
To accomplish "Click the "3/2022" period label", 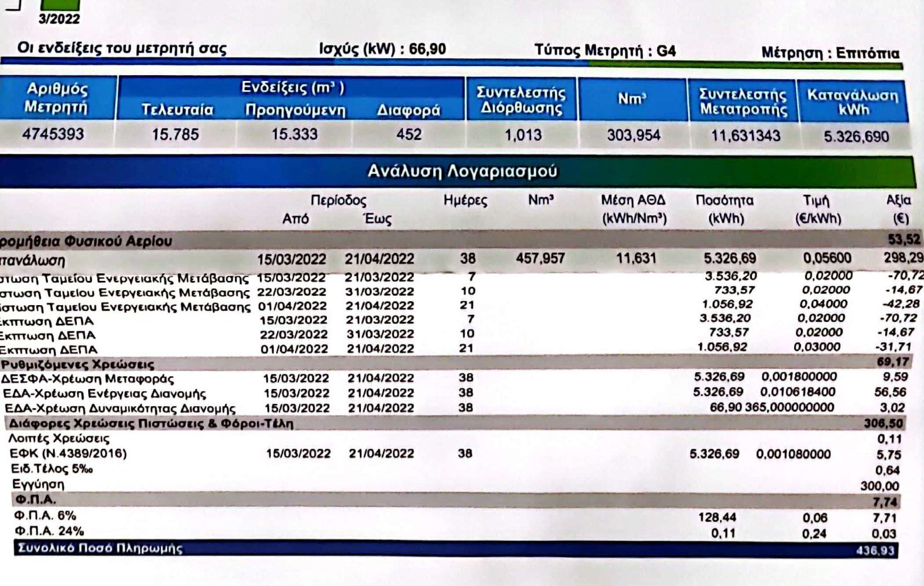I will point(59,18).
